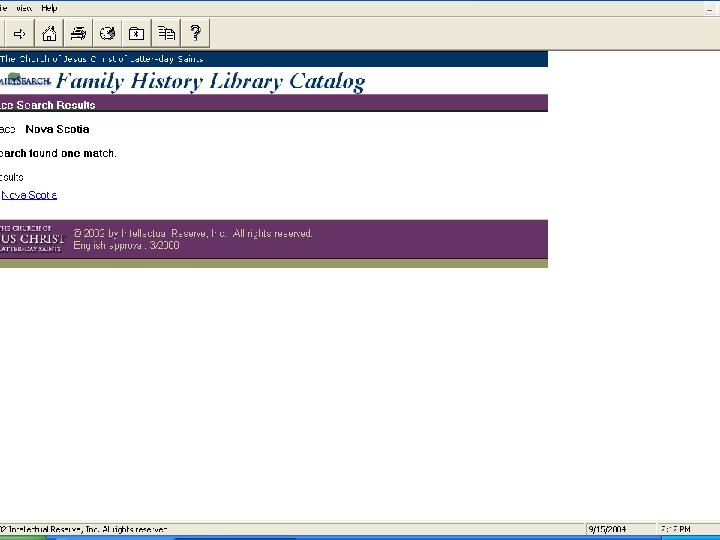Click the Church of Jesus Christ footer logo
Viewport: 720px width, 540px height.
pos(32,239)
